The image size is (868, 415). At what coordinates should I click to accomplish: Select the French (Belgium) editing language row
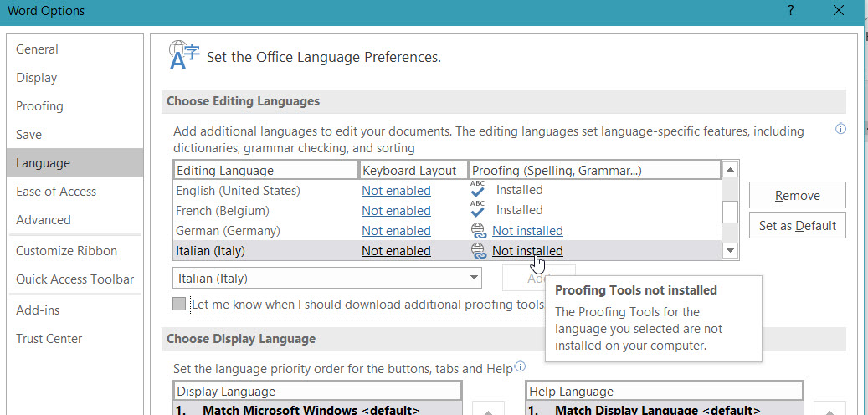click(447, 210)
